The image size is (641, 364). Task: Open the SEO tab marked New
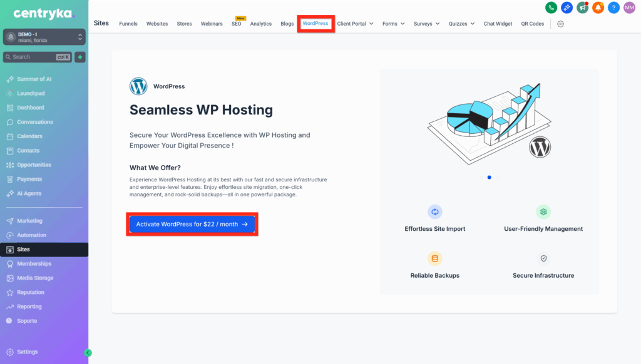[237, 23]
